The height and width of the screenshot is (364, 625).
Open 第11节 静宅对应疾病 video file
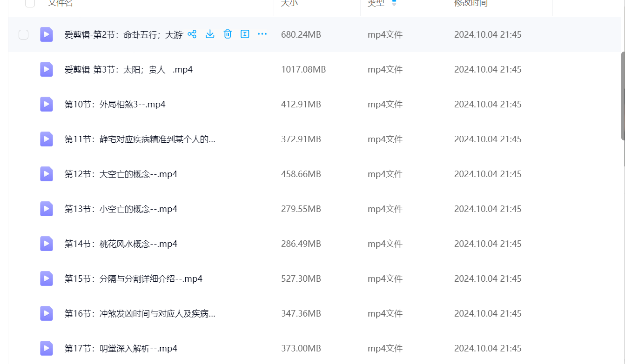(140, 139)
